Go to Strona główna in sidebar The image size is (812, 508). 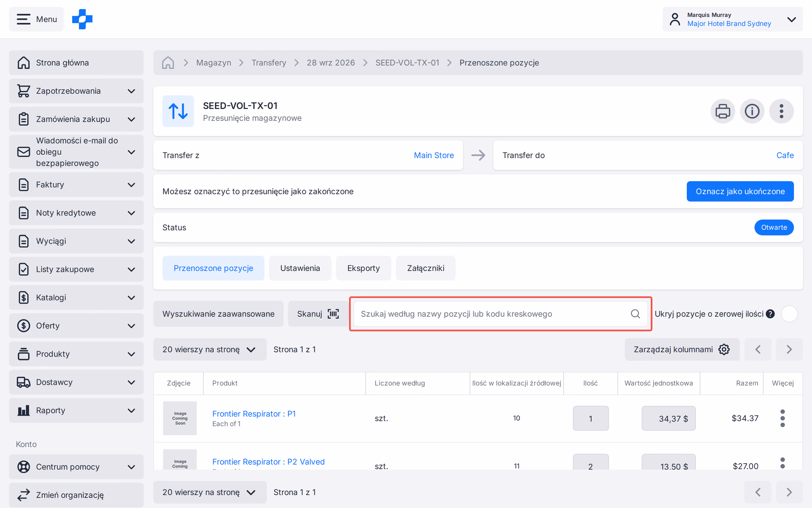76,63
